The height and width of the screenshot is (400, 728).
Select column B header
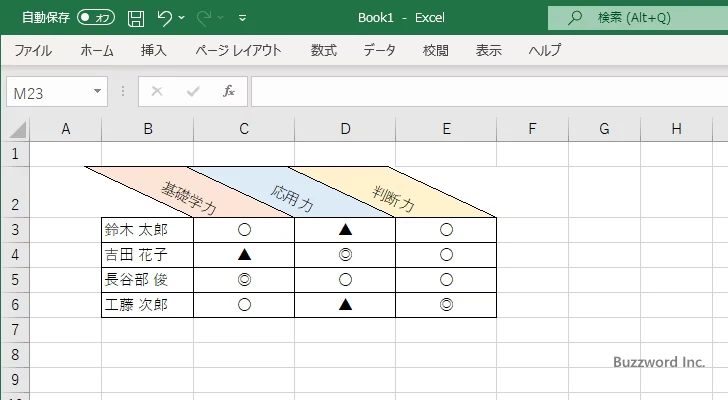(x=148, y=129)
